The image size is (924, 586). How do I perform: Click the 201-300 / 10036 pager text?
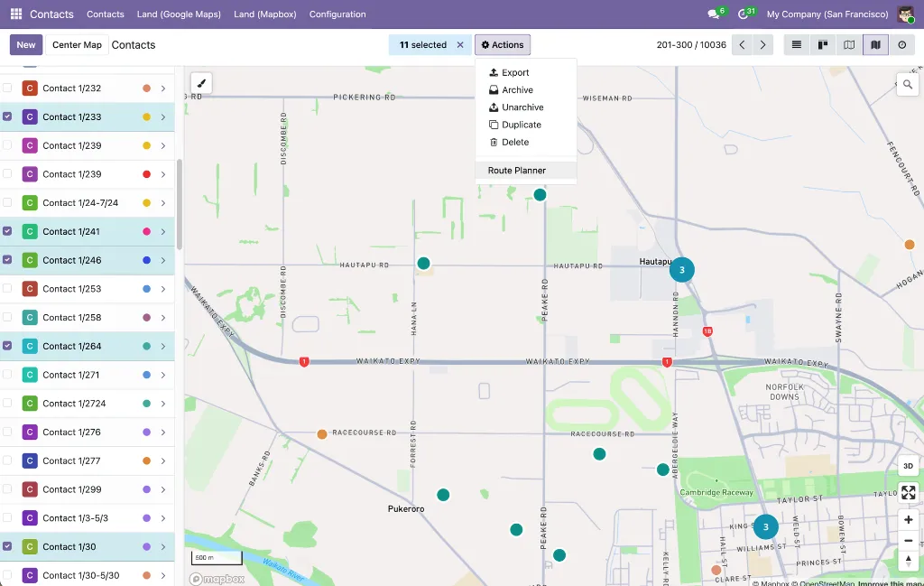(691, 45)
